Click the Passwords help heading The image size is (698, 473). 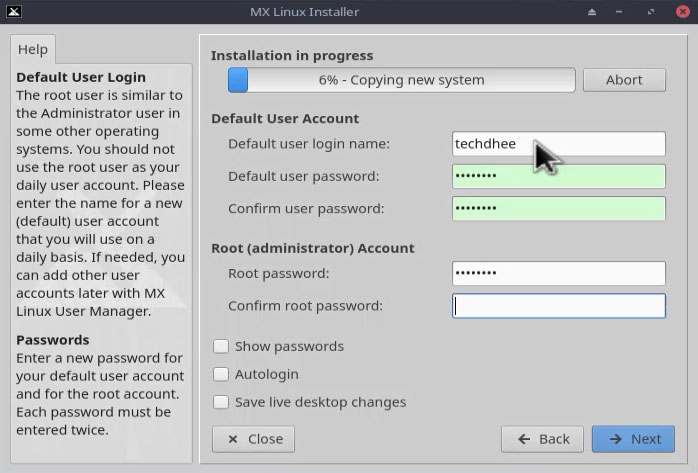pos(53,340)
